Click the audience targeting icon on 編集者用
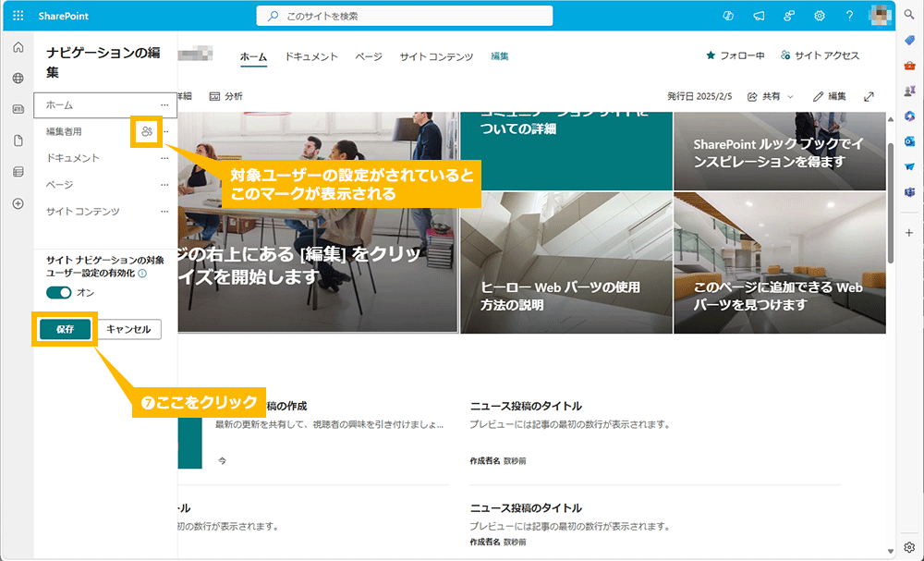 (x=147, y=131)
